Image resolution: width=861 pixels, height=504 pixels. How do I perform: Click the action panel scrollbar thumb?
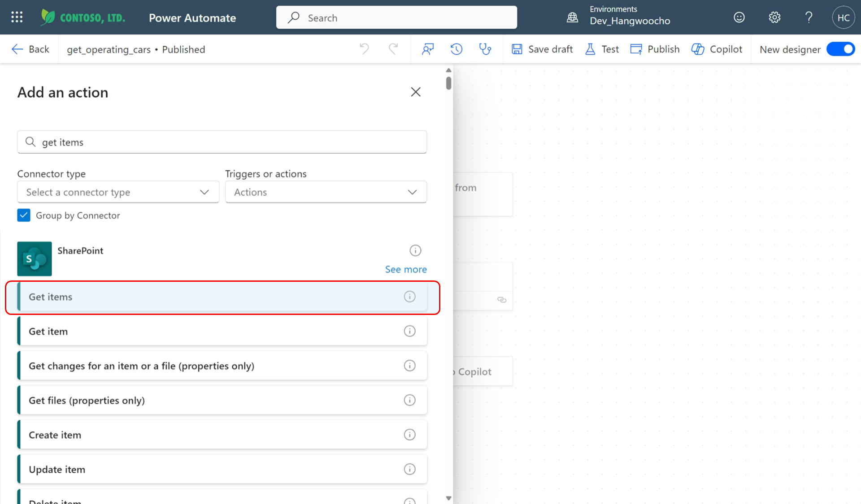click(448, 83)
